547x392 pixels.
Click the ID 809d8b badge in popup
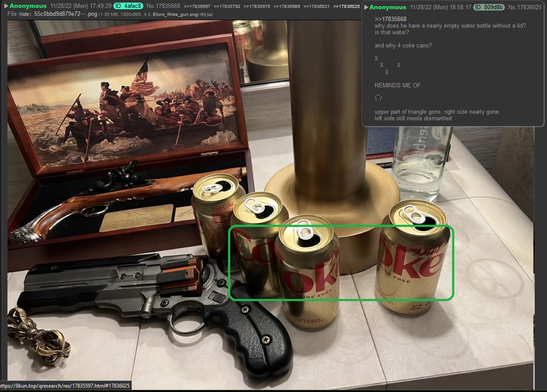489,7
